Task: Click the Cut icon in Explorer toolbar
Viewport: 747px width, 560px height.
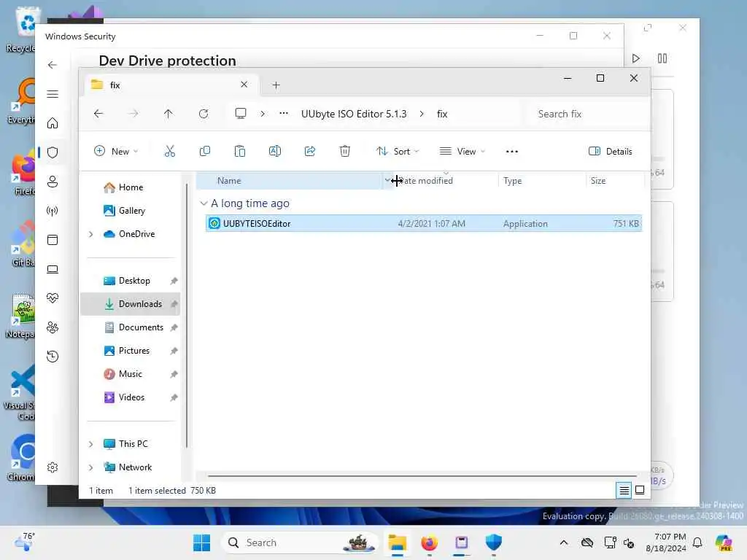Action: tap(169, 152)
